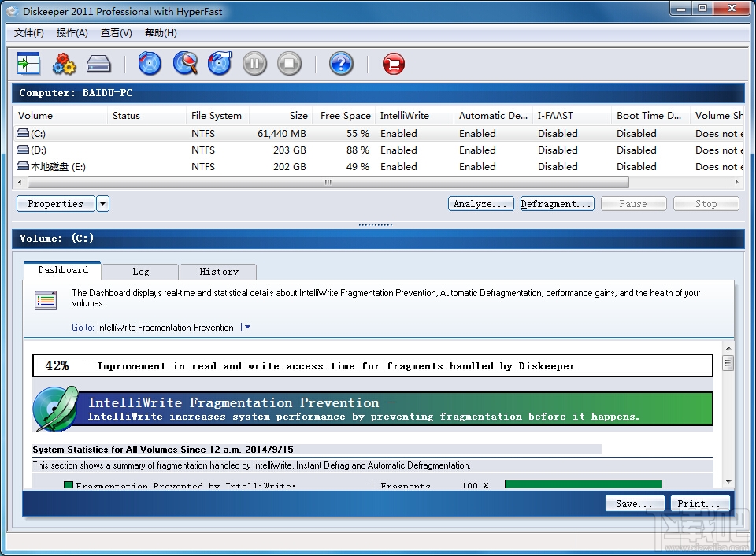
Task: Sort by the Free Space column header
Action: click(345, 115)
